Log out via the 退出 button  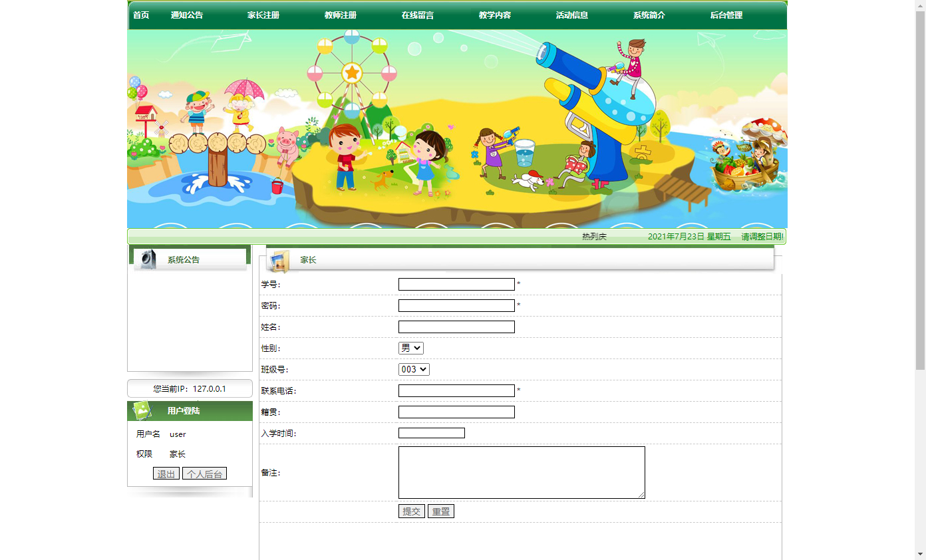pyautogui.click(x=166, y=473)
